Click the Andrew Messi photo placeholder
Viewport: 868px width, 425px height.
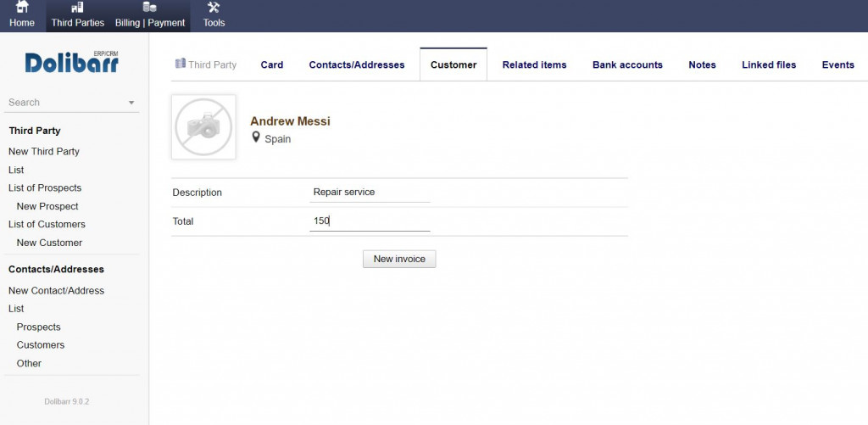click(203, 127)
